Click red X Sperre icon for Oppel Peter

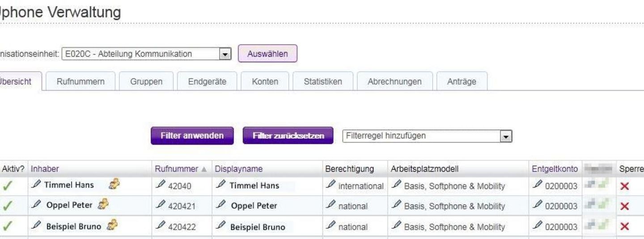click(x=625, y=206)
